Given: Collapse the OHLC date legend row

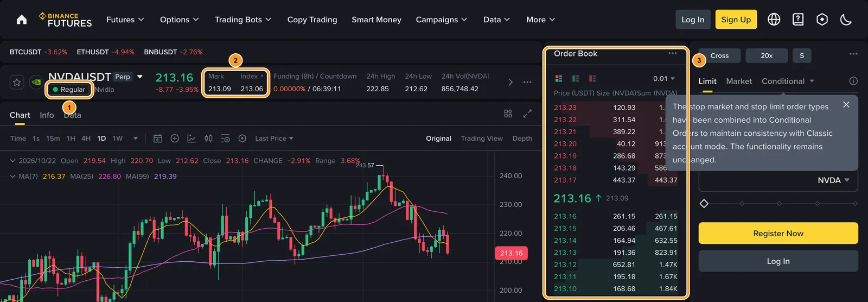Looking at the screenshot, I should (x=12, y=161).
